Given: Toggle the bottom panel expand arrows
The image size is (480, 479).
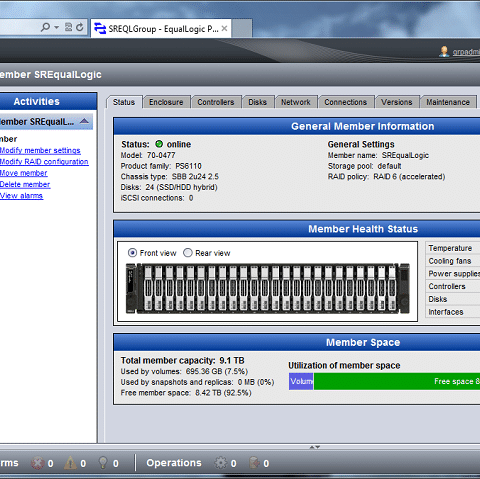Looking at the screenshot, I should pos(315,447).
